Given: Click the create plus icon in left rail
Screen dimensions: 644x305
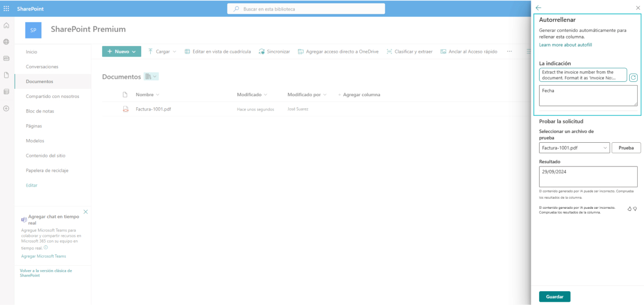Looking at the screenshot, I should (x=6, y=108).
